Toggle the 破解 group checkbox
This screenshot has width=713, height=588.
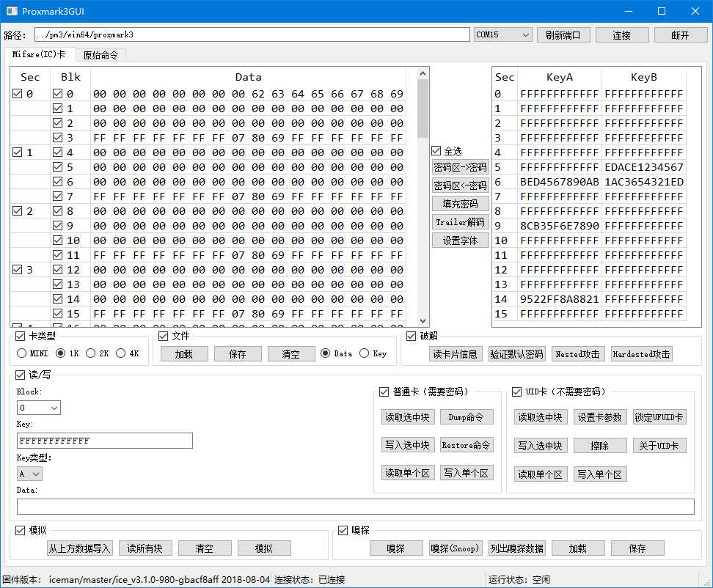coord(411,337)
